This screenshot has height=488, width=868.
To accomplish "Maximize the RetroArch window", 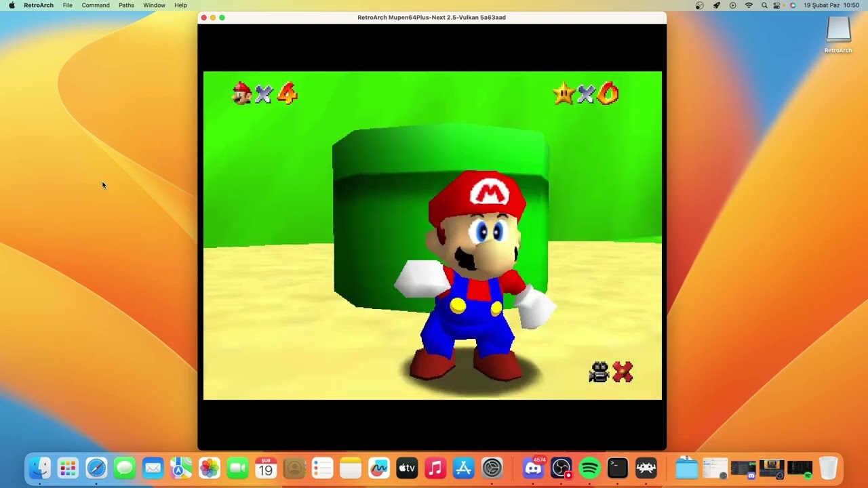I will pos(222,18).
